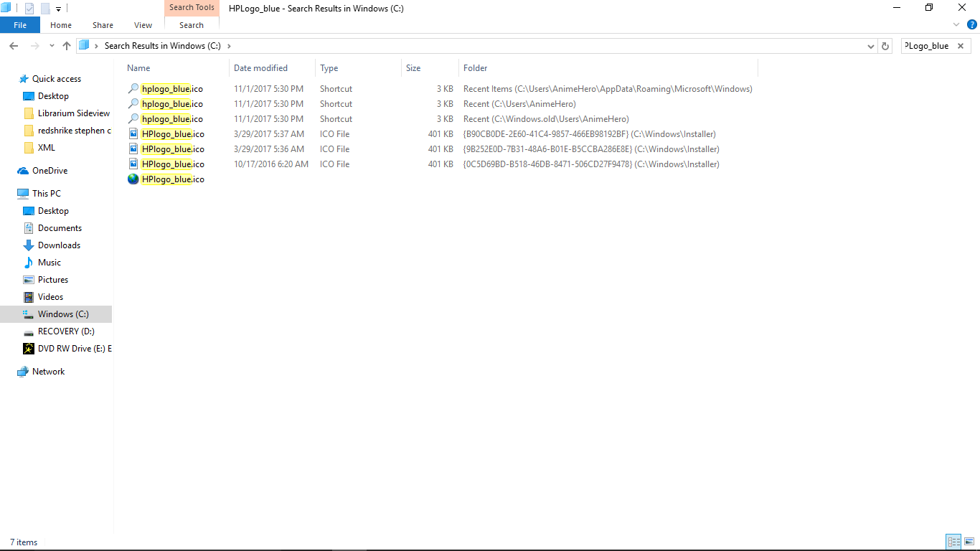This screenshot has width=980, height=551.
Task: Click the folder path starting with {B90CB0DE
Action: click(x=590, y=134)
